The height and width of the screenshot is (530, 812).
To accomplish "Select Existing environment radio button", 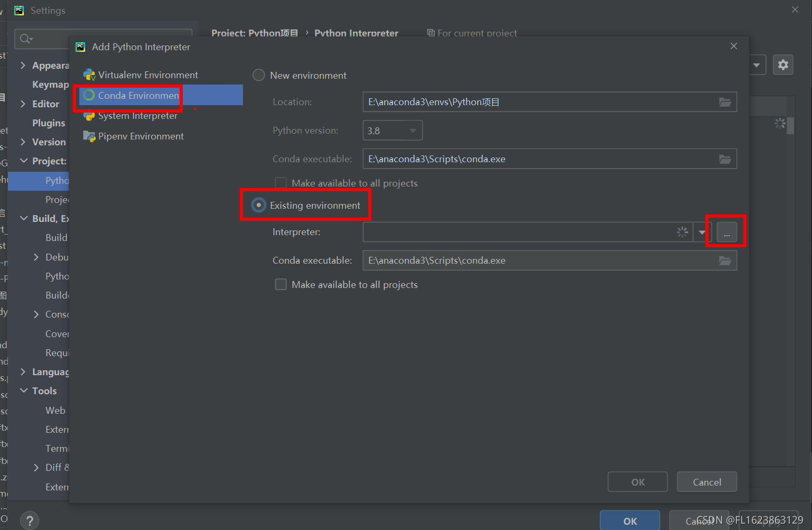I will point(258,205).
